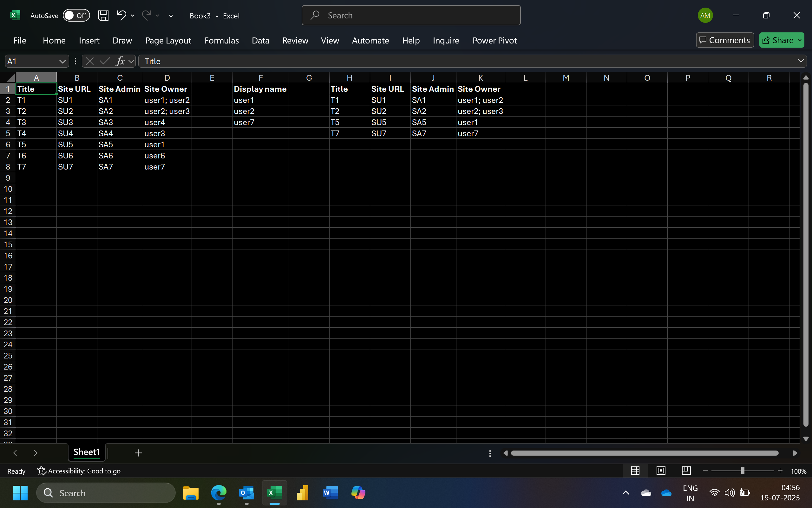812x508 pixels.
Task: Click the Select All corner triangle
Action: click(x=10, y=78)
